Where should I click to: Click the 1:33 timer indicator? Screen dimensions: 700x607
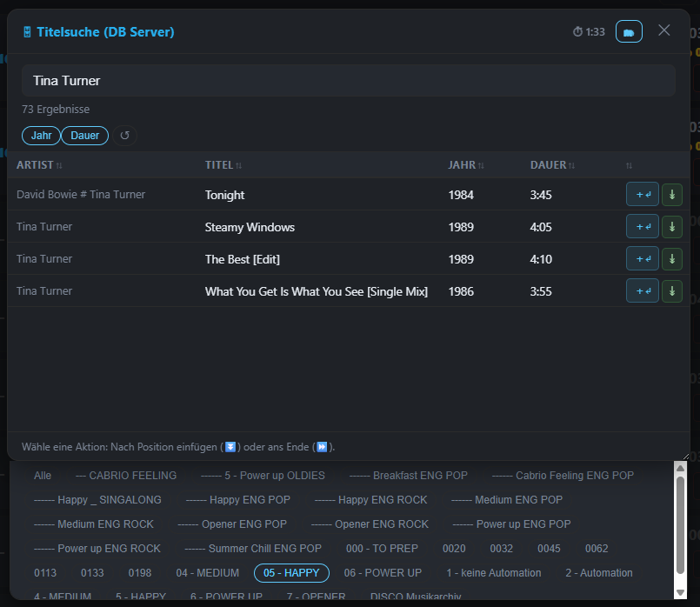tap(589, 31)
